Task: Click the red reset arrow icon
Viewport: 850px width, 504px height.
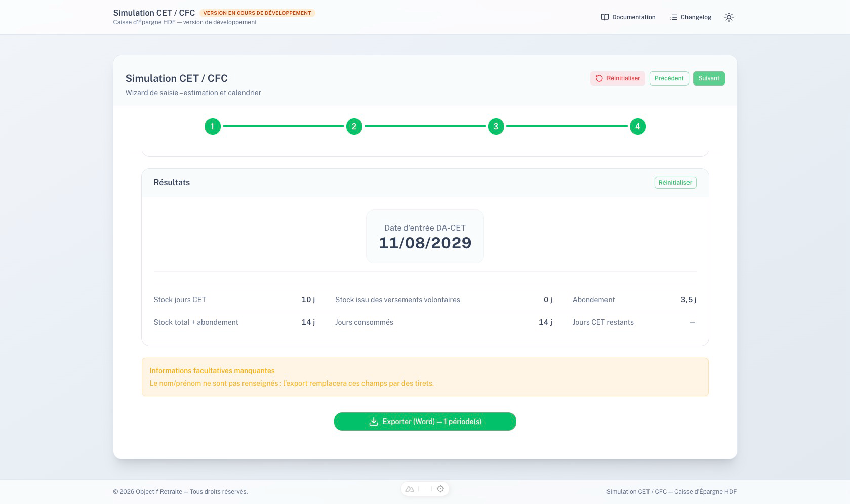Action: (599, 78)
